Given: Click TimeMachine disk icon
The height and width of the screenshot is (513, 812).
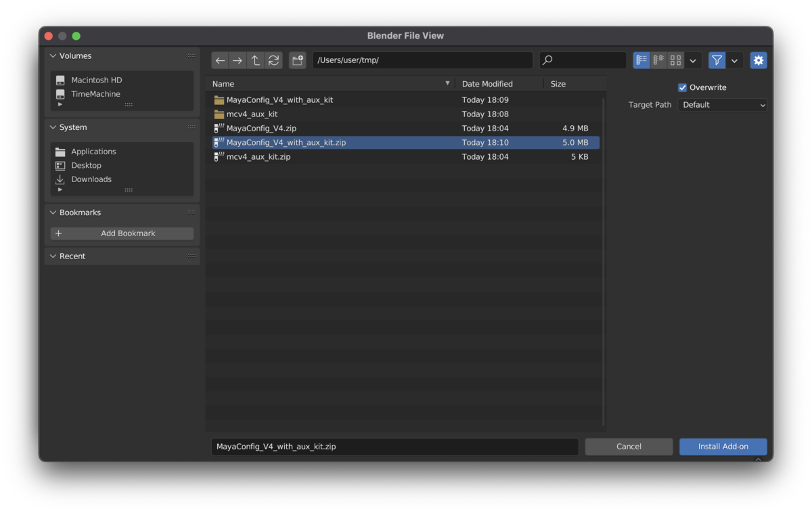Looking at the screenshot, I should [x=60, y=94].
